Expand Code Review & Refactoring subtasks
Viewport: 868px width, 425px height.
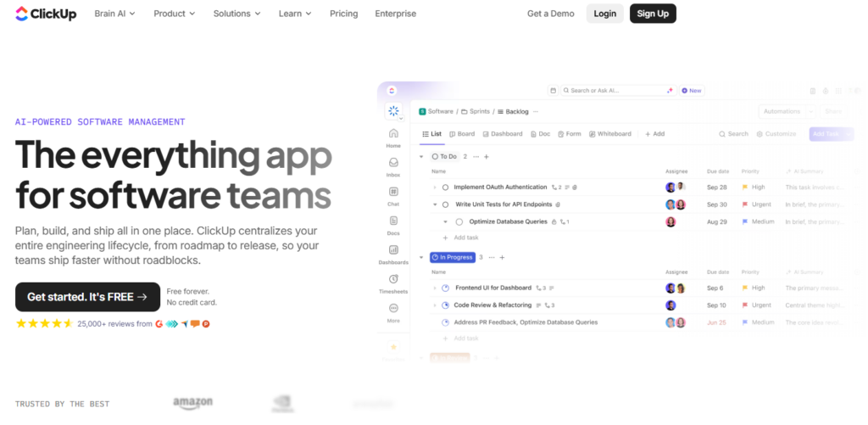pos(435,305)
